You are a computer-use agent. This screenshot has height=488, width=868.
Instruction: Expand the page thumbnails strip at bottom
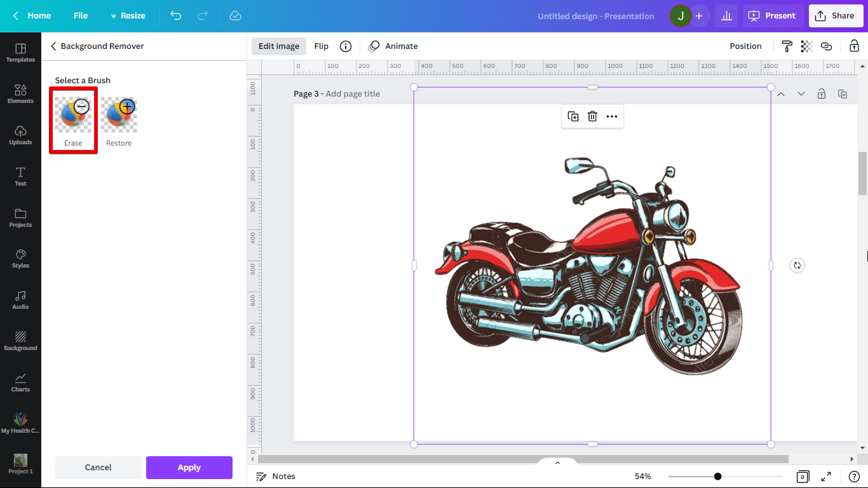[557, 463]
